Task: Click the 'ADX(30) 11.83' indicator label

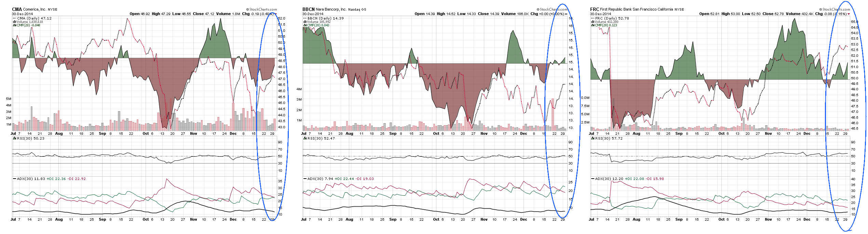Action: coord(31,179)
